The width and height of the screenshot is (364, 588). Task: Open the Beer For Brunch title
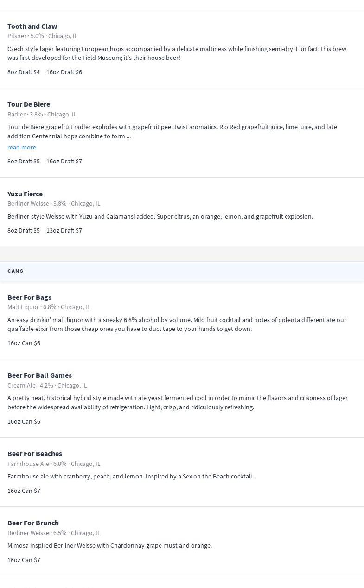tap(33, 523)
